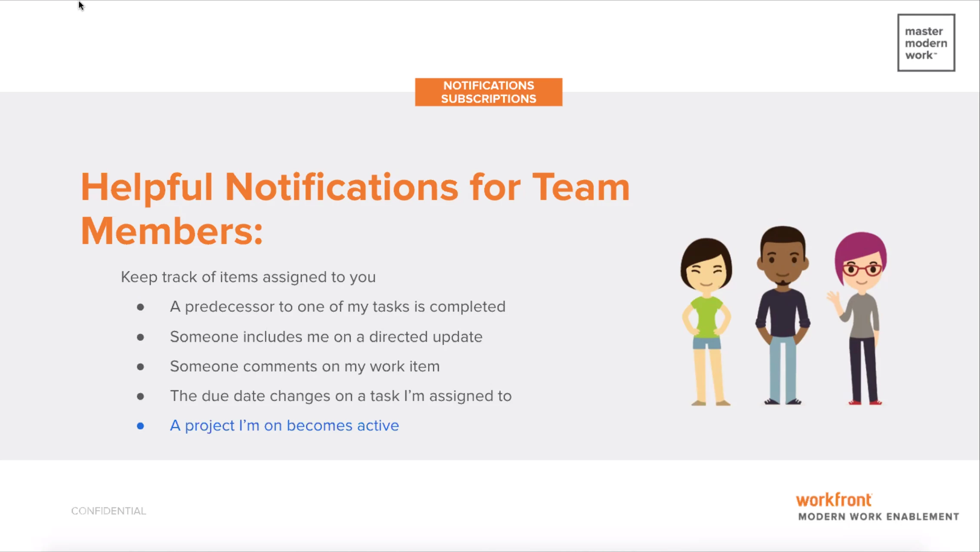Click the CONFIDENTIAL footer label

108,511
